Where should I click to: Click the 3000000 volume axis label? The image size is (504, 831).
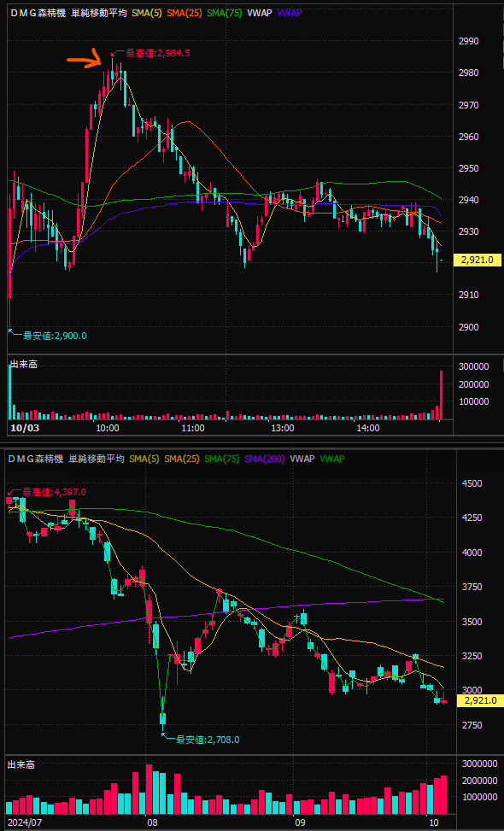[479, 764]
